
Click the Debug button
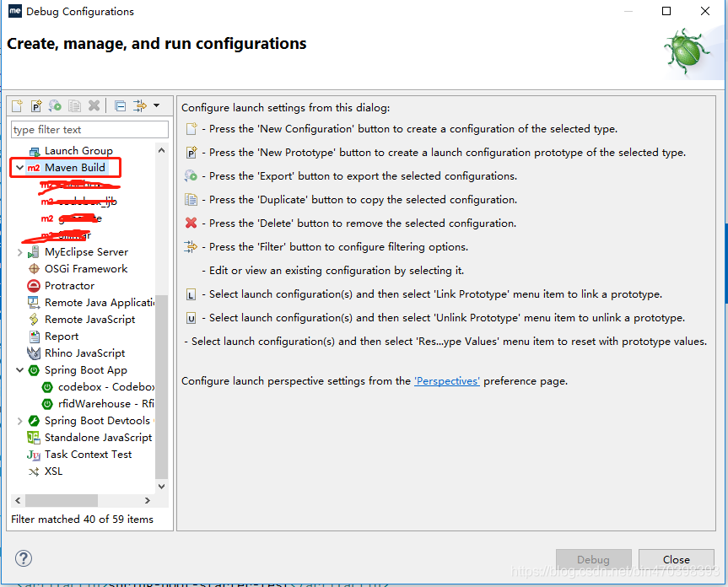click(593, 560)
